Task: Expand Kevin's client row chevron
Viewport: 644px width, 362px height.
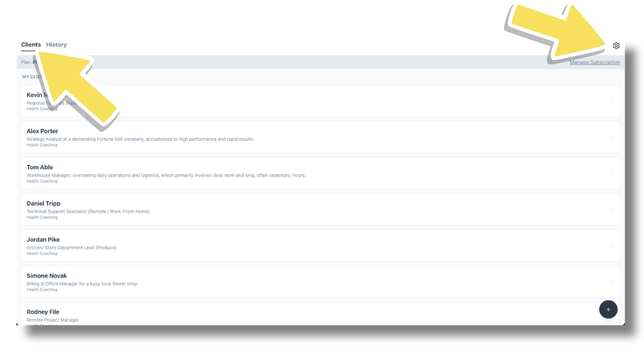Action: [612, 101]
